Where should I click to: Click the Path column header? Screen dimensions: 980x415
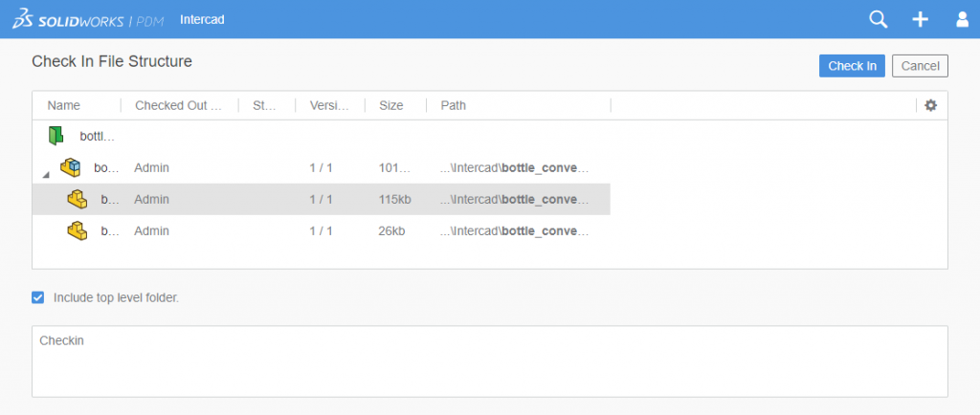[x=453, y=105]
